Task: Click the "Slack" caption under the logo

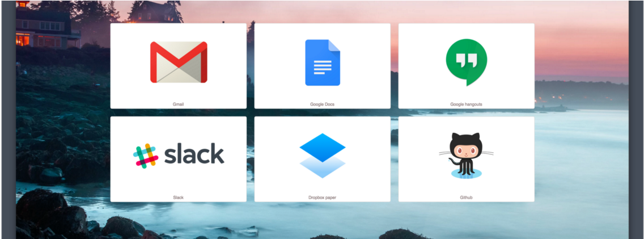Action: (178, 198)
